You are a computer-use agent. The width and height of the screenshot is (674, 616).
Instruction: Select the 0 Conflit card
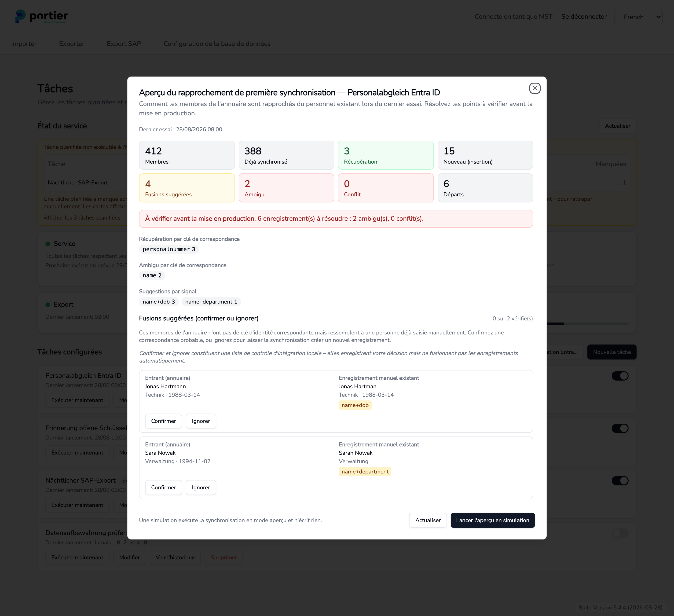pyautogui.click(x=386, y=188)
